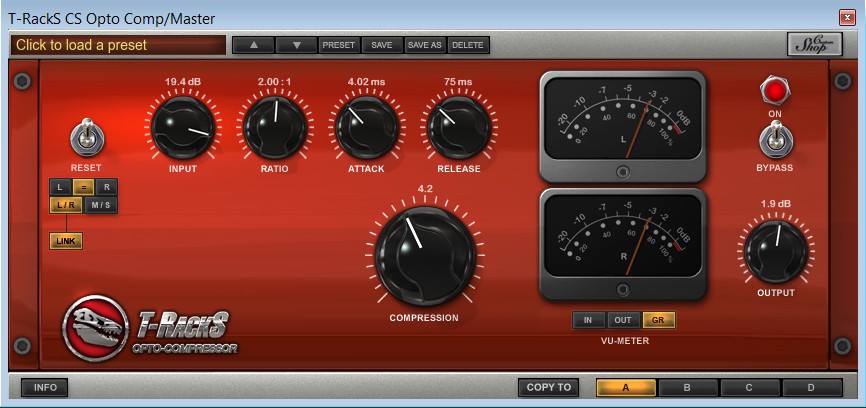Image resolution: width=866 pixels, height=408 pixels.
Task: Open the Custom Shop
Action: [815, 45]
